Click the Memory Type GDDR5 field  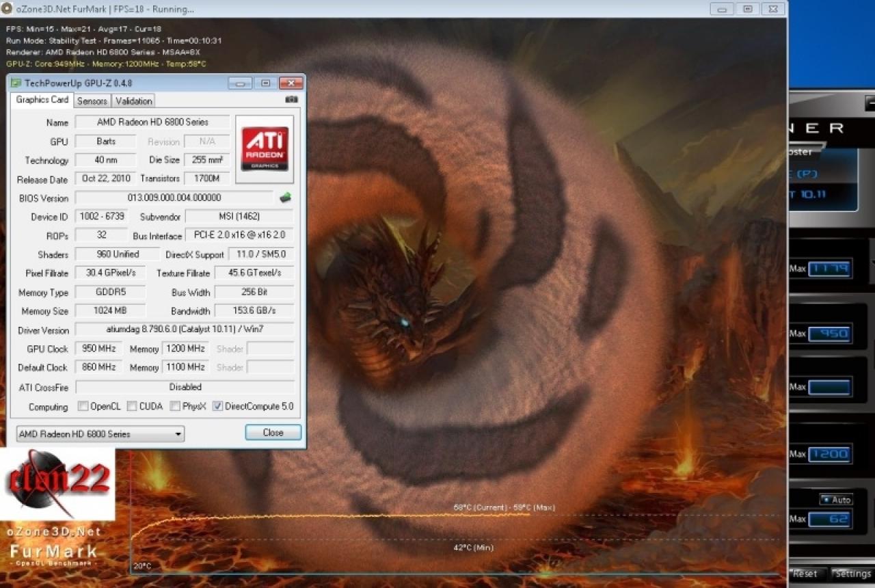click(110, 292)
